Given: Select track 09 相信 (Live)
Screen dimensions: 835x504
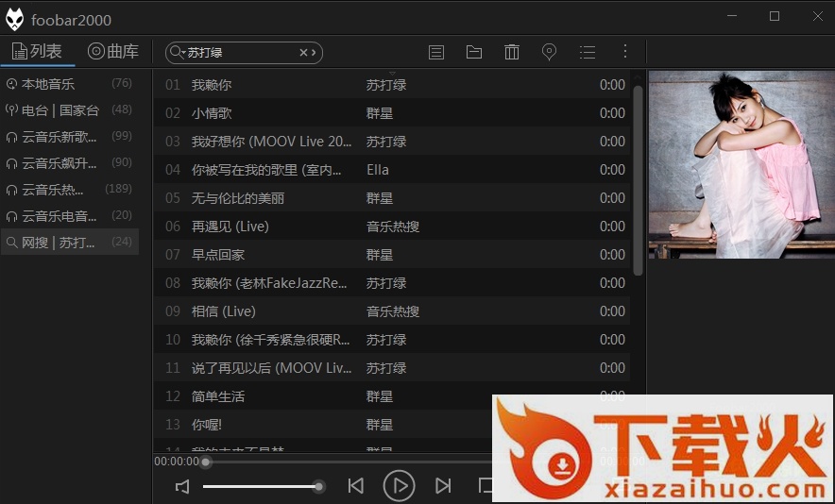Looking at the screenshot, I should 391,311.
